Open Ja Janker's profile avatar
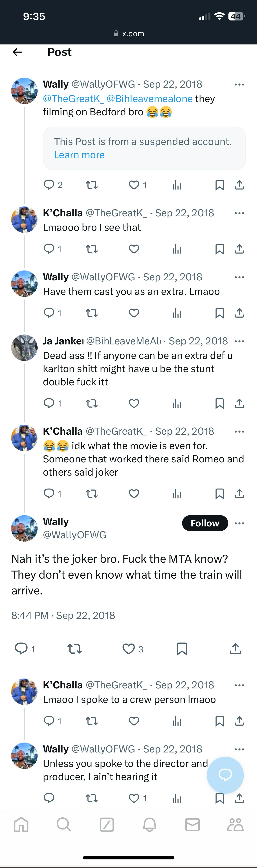The width and height of the screenshot is (257, 868). pos(24,348)
